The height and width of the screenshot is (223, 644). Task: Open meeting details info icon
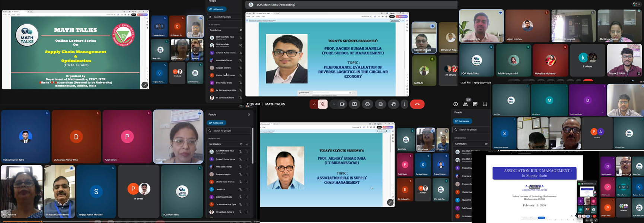pyautogui.click(x=455, y=104)
